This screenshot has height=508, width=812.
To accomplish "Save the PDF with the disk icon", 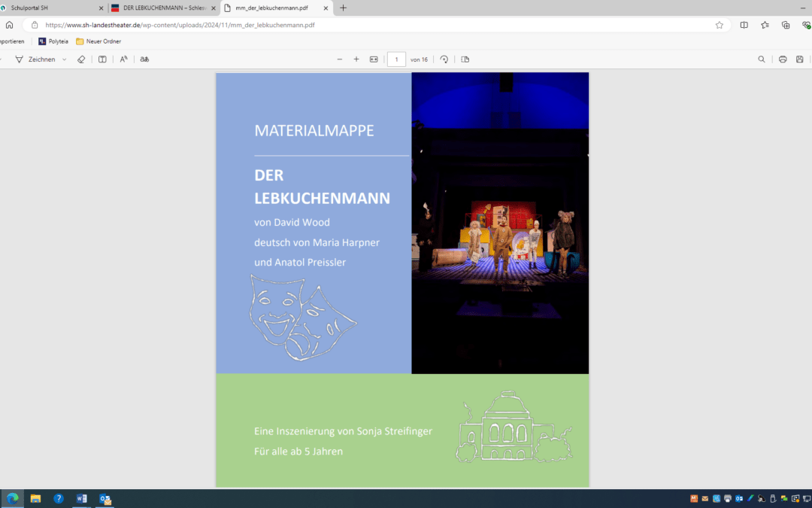I will [799, 59].
